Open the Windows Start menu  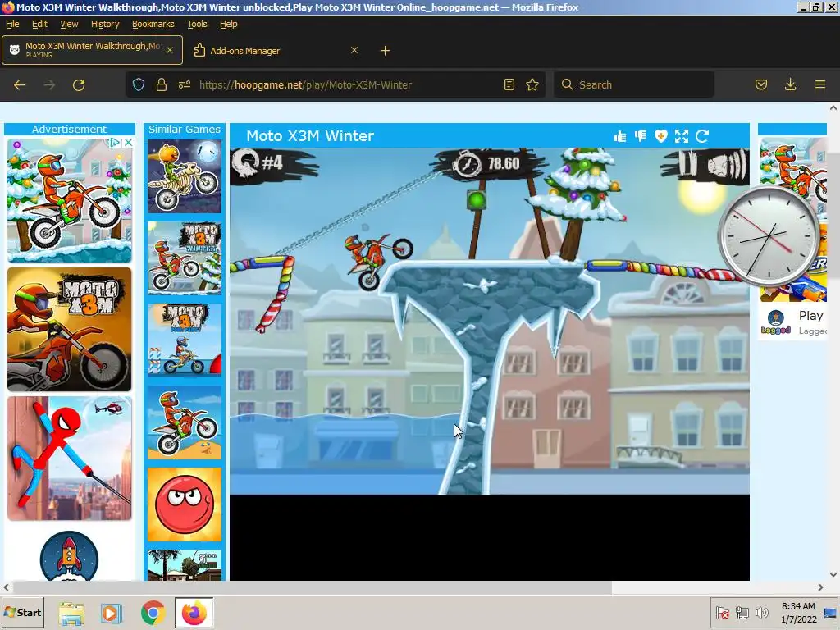[x=22, y=612]
